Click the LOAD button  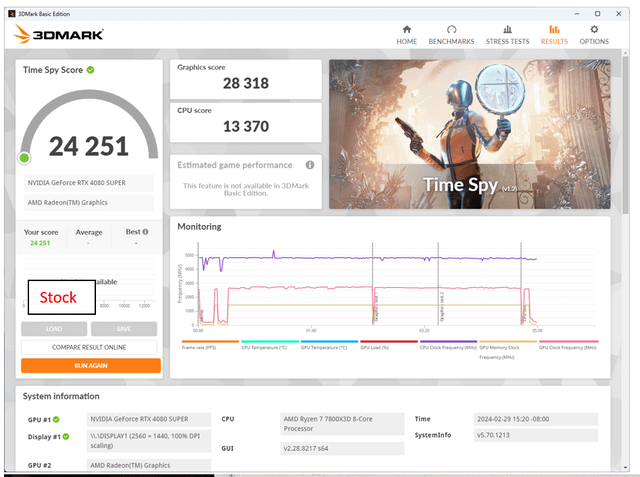[54, 329]
